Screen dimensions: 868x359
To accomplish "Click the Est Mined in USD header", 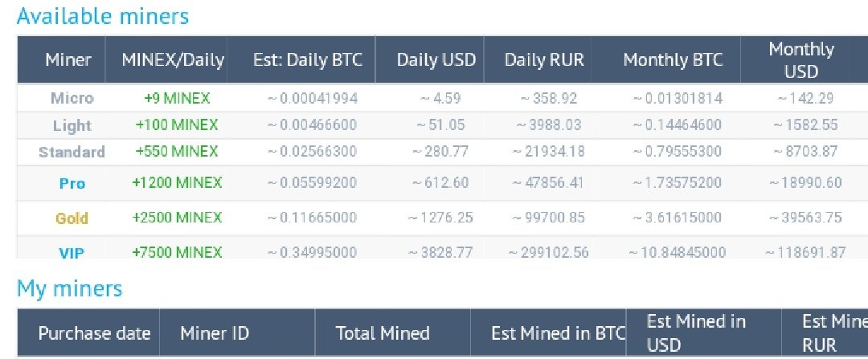I will [696, 333].
